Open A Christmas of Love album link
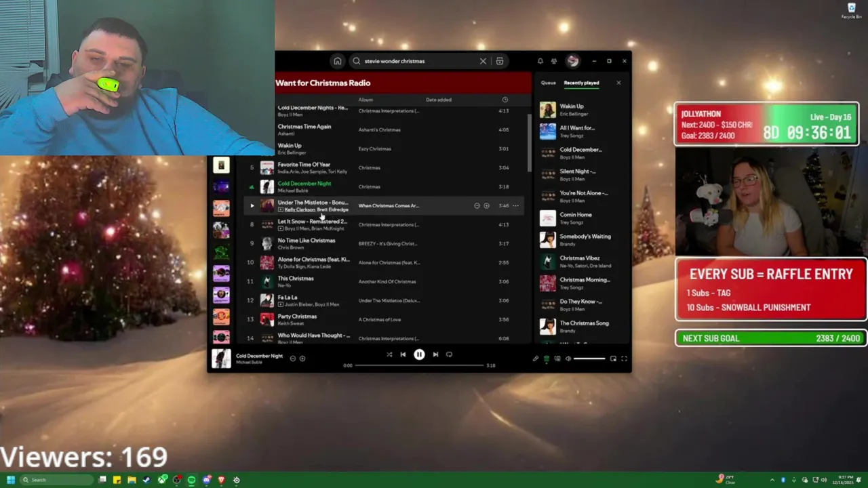Screen dimensions: 868x488 click(380, 319)
